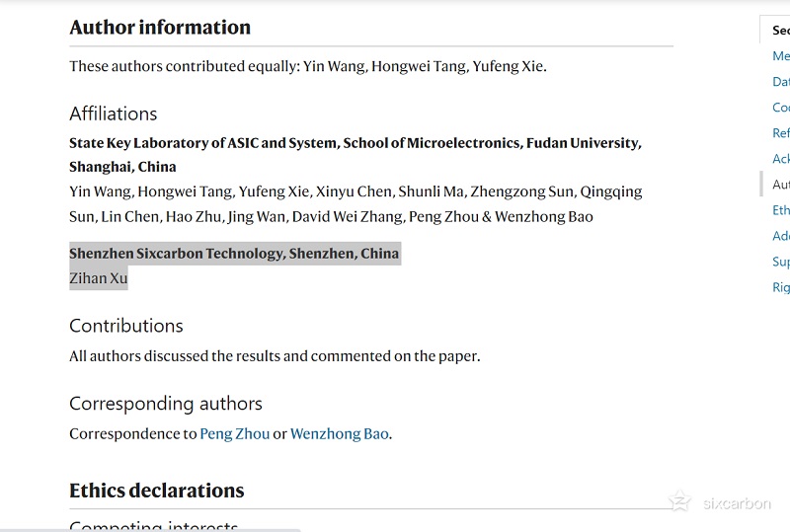Jump to the Ref… section in the sidebar
Screen dimensions: 790x532
click(x=781, y=133)
